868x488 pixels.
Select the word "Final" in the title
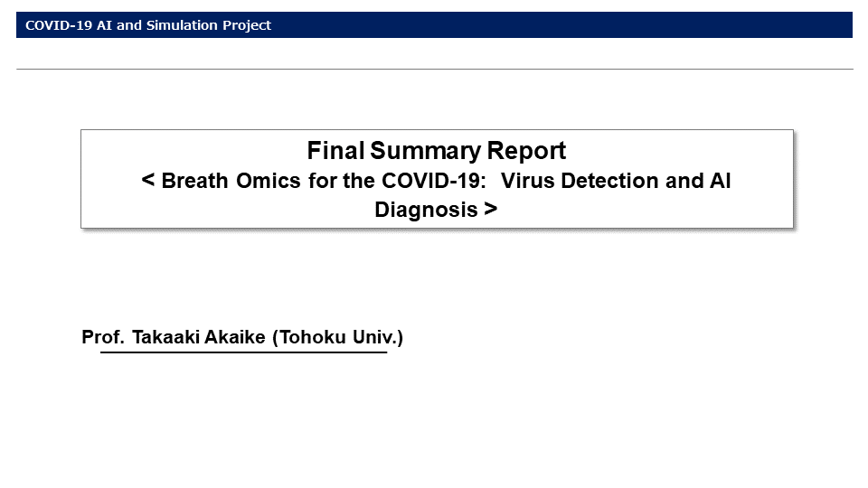click(x=335, y=151)
